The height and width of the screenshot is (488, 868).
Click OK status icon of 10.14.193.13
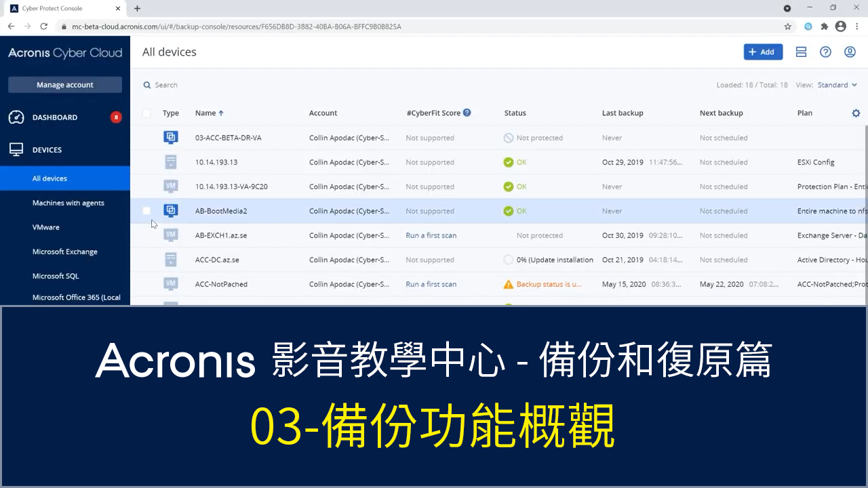[x=509, y=162]
